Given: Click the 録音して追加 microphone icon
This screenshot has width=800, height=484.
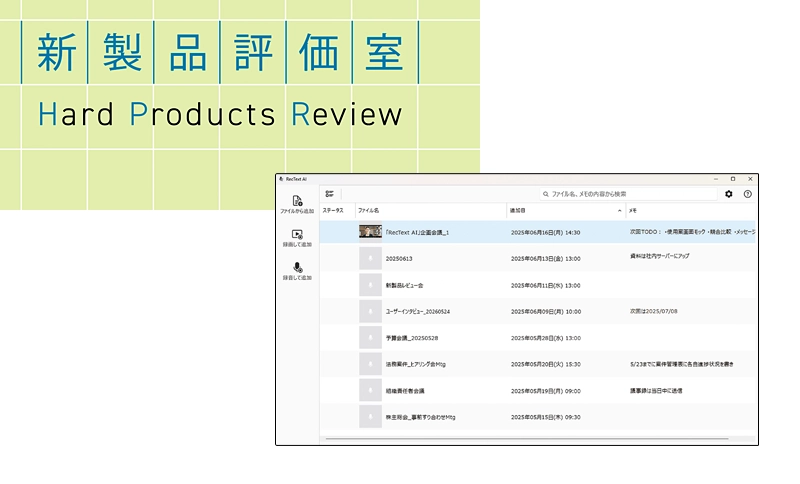Looking at the screenshot, I should (297, 267).
